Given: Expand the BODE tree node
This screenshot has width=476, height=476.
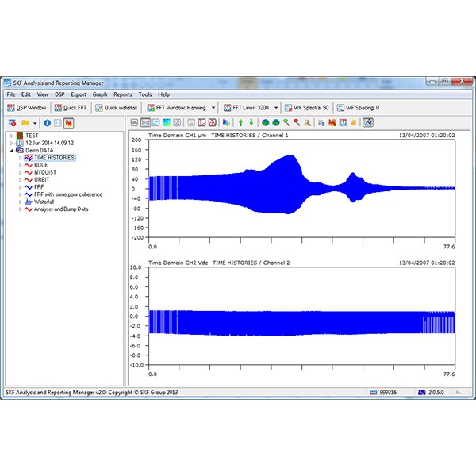Looking at the screenshot, I should [20, 165].
